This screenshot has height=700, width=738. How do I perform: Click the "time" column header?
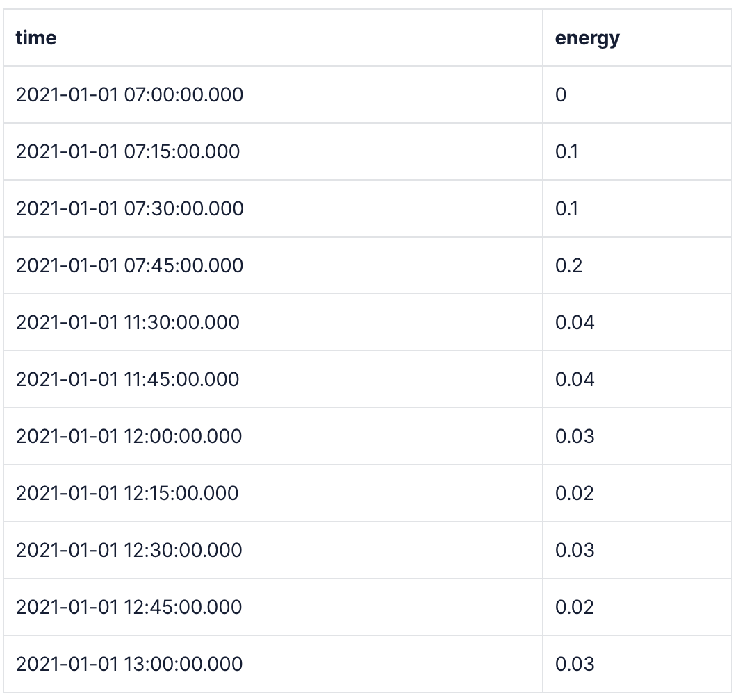tap(36, 38)
